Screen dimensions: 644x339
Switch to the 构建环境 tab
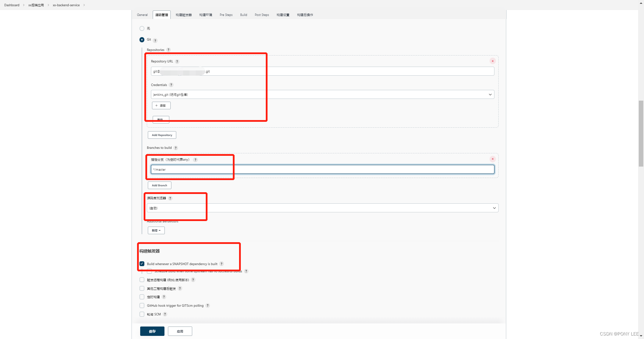point(206,15)
